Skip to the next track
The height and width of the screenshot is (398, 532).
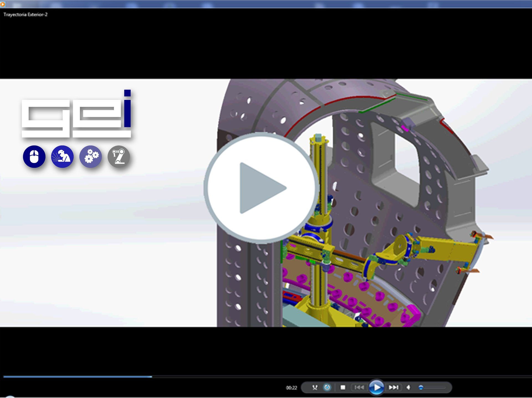click(x=393, y=387)
